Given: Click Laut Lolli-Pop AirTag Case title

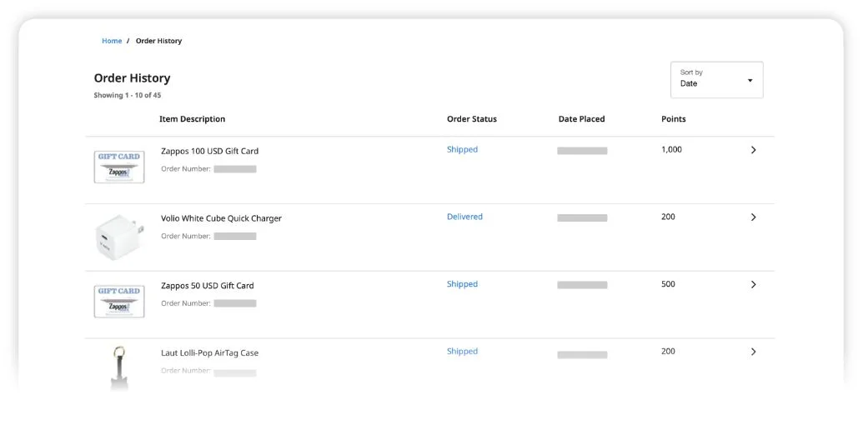Looking at the screenshot, I should (x=209, y=352).
